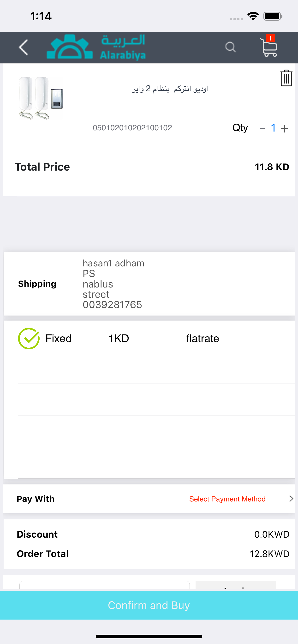The width and height of the screenshot is (298, 644).
Task: Open the Alarabiya logo home link
Action: click(x=96, y=47)
